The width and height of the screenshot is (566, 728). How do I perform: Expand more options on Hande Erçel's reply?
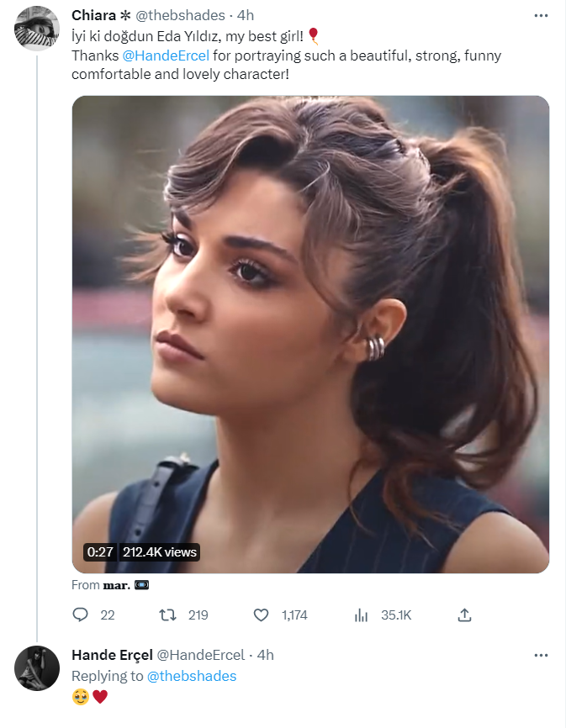click(x=541, y=655)
